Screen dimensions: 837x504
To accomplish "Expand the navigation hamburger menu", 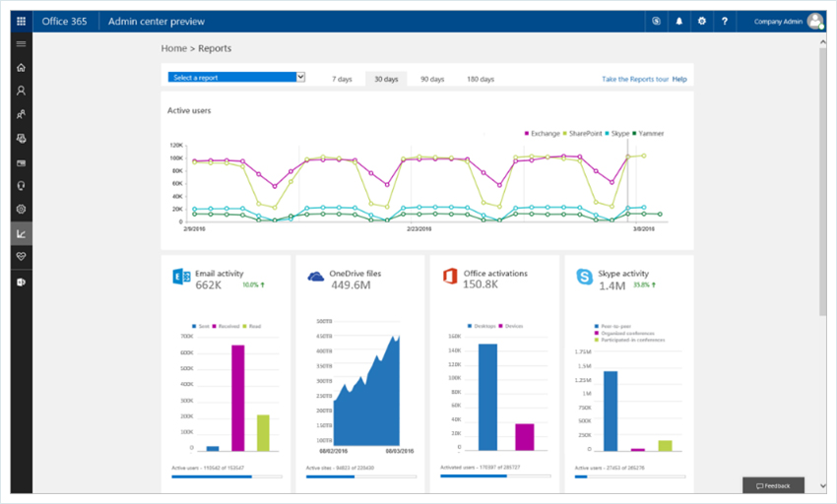I will coord(21,43).
